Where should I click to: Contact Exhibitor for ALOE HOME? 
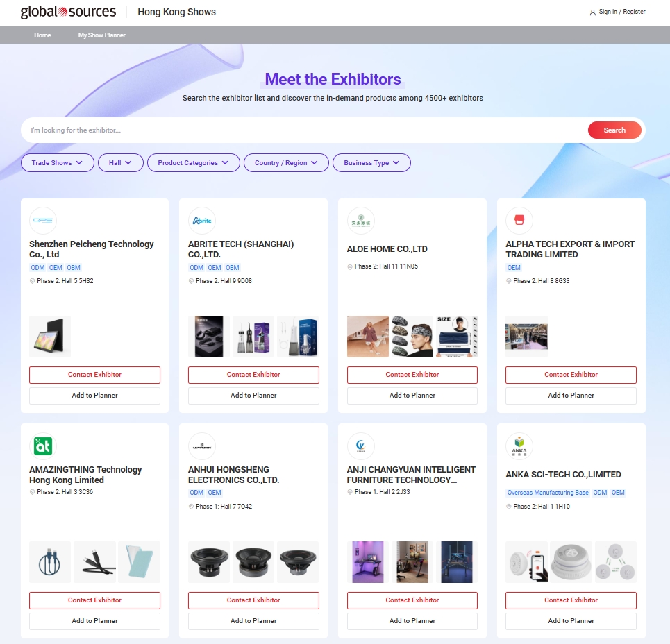(412, 375)
